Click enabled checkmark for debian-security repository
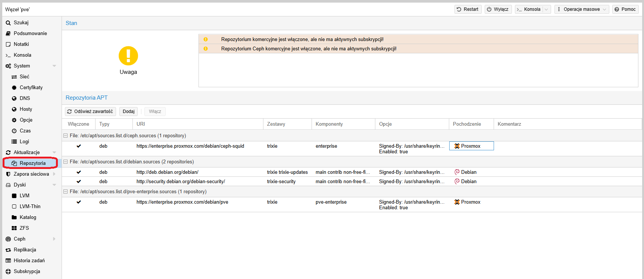Viewport: 644px width, 279px height. click(79, 182)
